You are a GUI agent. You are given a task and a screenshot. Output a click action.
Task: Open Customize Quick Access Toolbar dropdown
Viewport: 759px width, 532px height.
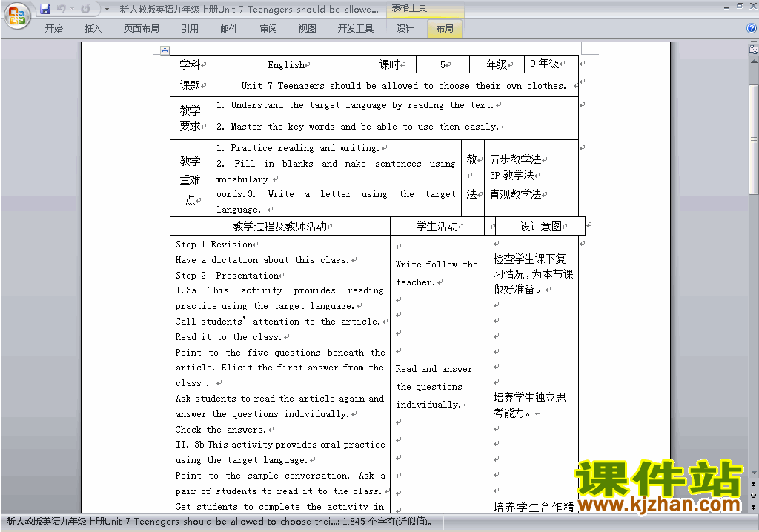tap(107, 9)
